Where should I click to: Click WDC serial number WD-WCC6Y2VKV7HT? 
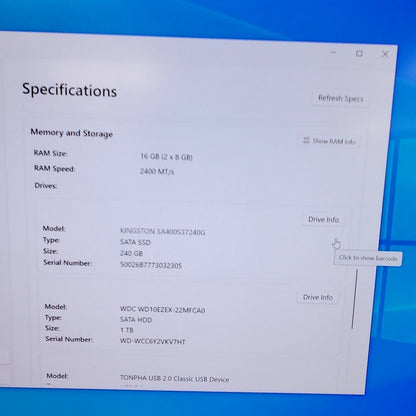tap(153, 341)
